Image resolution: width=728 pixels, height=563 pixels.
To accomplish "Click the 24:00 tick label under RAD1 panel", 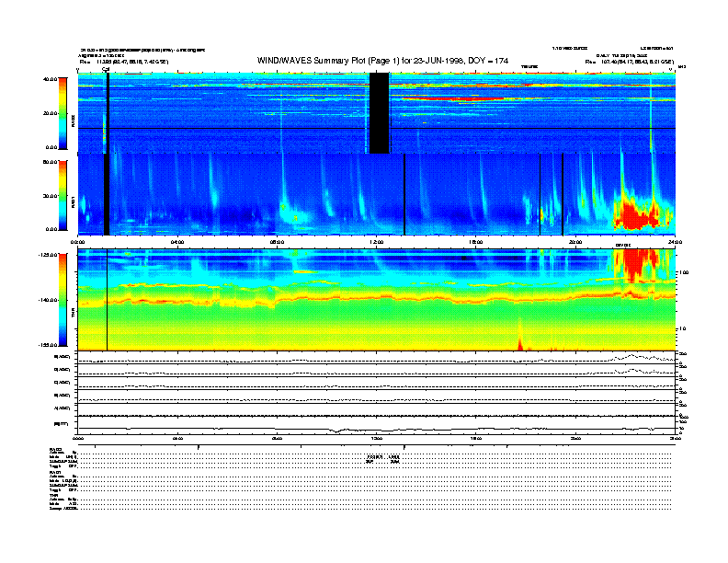I will pyautogui.click(x=675, y=242).
